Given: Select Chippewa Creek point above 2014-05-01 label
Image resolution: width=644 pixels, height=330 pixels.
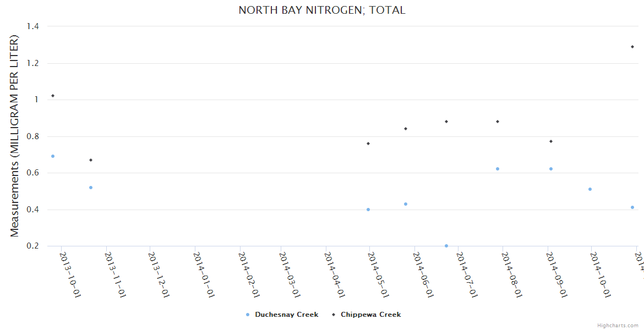Looking at the screenshot, I should pos(368,144).
